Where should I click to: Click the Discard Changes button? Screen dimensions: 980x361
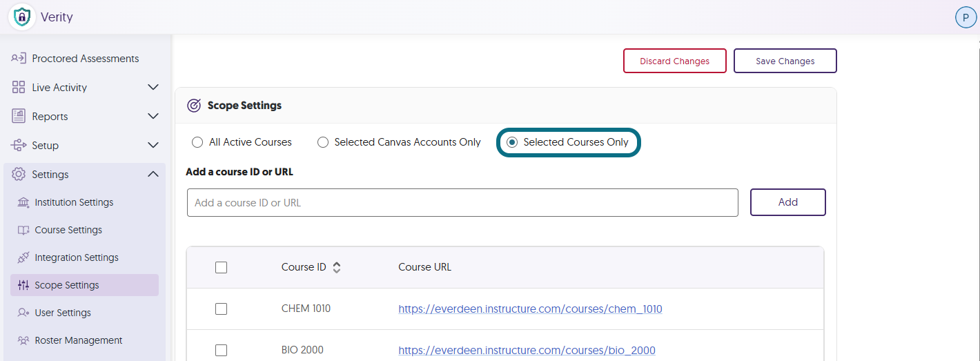pos(675,61)
